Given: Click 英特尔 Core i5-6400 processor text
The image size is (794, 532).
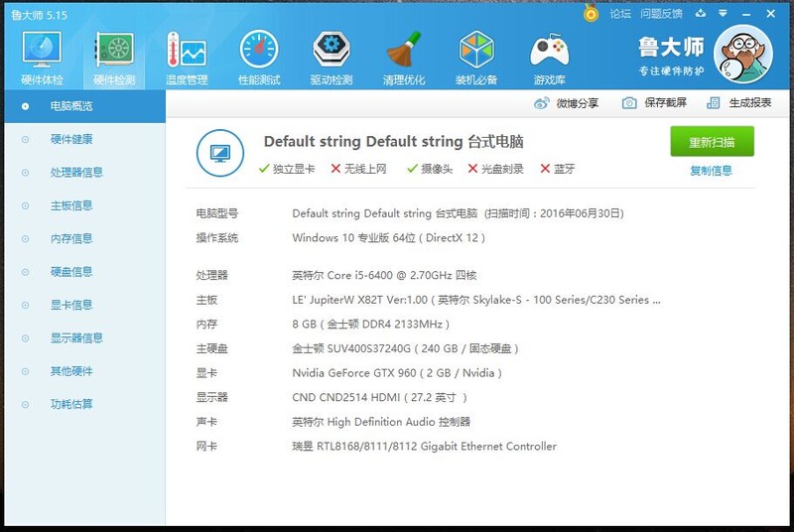Looking at the screenshot, I should (384, 275).
